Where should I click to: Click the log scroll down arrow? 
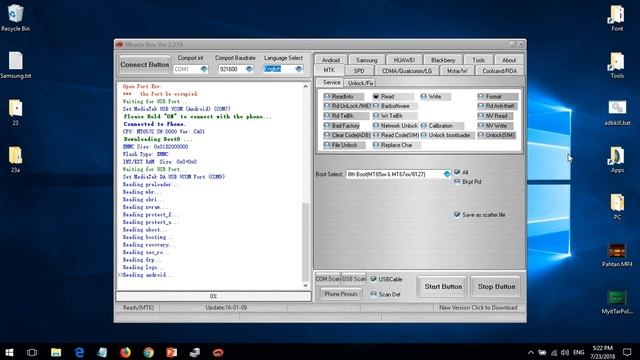point(306,285)
